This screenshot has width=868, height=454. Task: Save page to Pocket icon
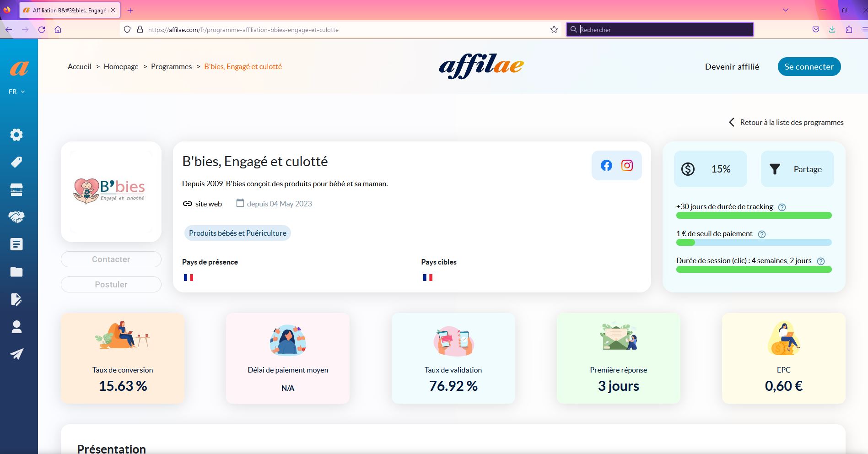pos(816,30)
